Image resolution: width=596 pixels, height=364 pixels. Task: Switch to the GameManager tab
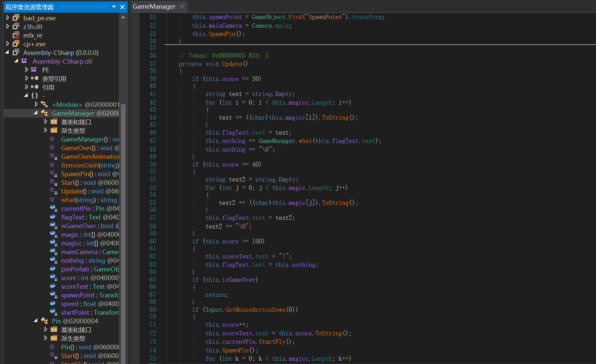tap(154, 6)
